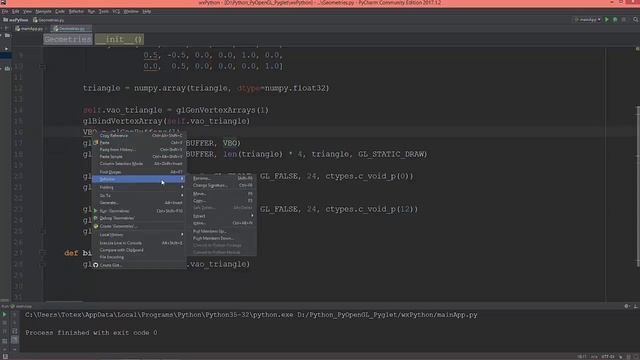Click the code line 'glBindVertexArray(self.vao_triangle)'
The width and height of the screenshot is (640, 360).
tap(166, 121)
